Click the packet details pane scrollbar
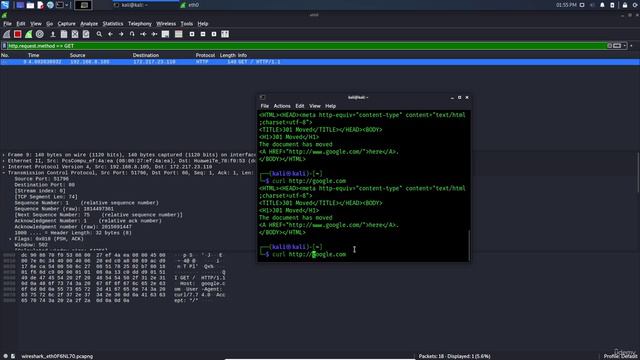 point(638,172)
